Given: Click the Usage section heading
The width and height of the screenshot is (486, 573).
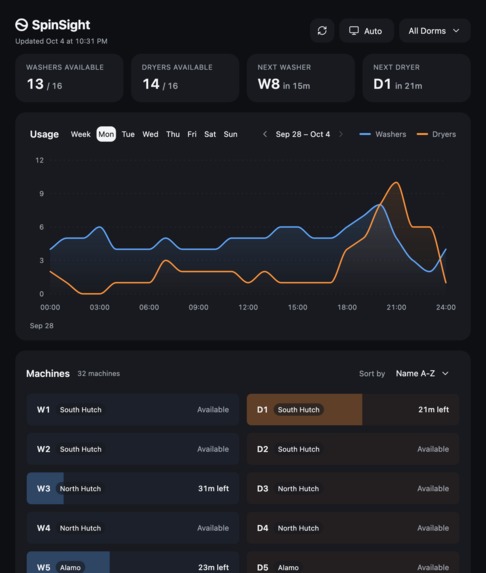Looking at the screenshot, I should pyautogui.click(x=44, y=134).
